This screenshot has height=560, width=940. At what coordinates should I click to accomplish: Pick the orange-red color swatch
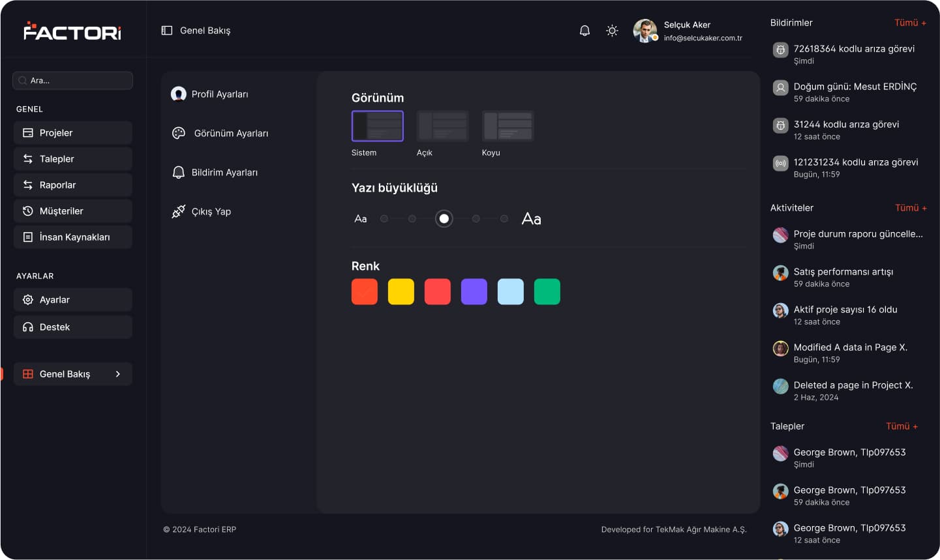365,291
